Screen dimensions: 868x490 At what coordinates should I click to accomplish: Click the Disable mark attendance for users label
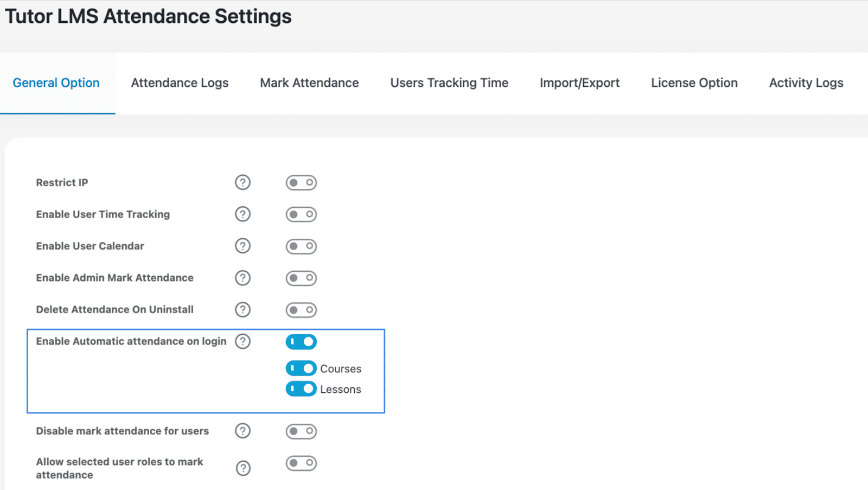click(123, 431)
